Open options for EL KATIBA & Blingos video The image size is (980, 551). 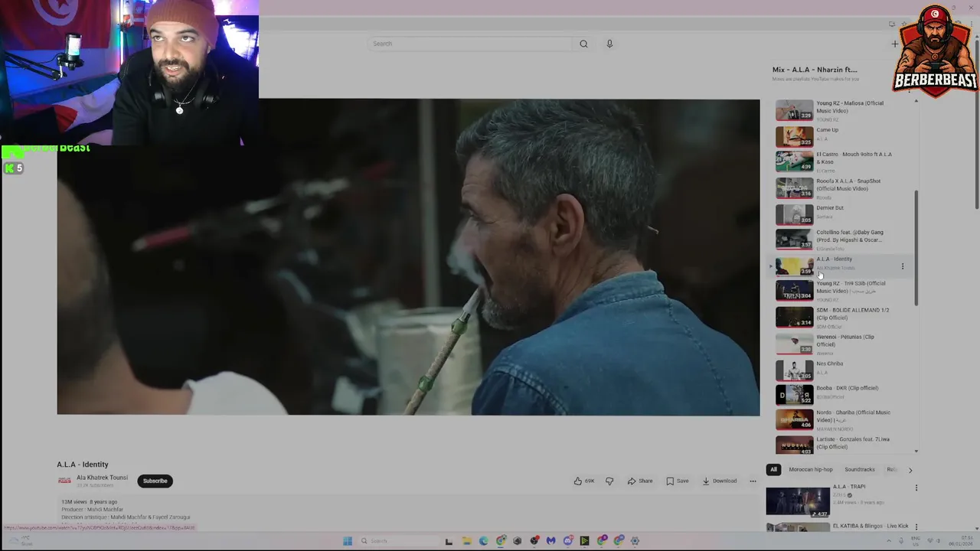[x=916, y=527]
